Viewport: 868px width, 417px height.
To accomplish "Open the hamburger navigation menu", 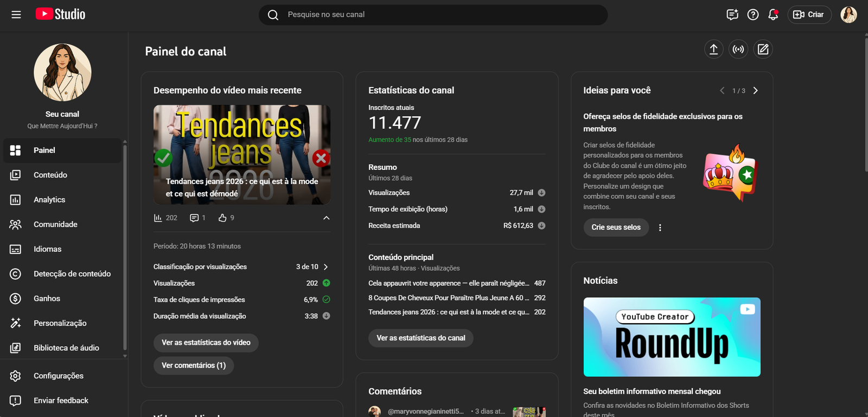I will coord(16,15).
